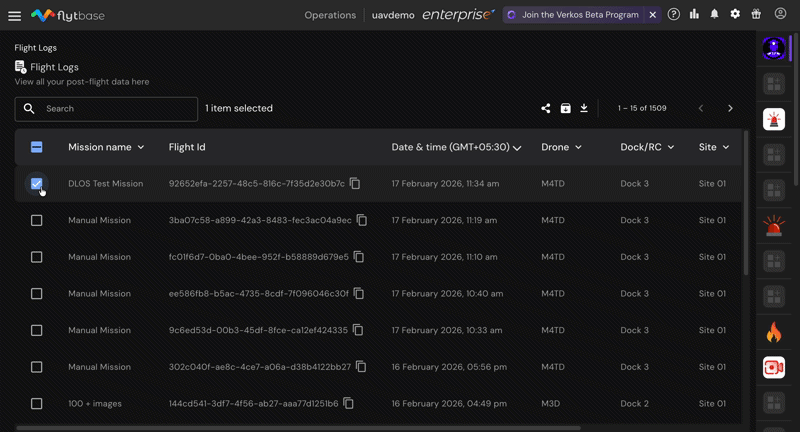This screenshot has width=800, height=432.
Task: Open the fire flame app in sidebar
Action: click(773, 331)
